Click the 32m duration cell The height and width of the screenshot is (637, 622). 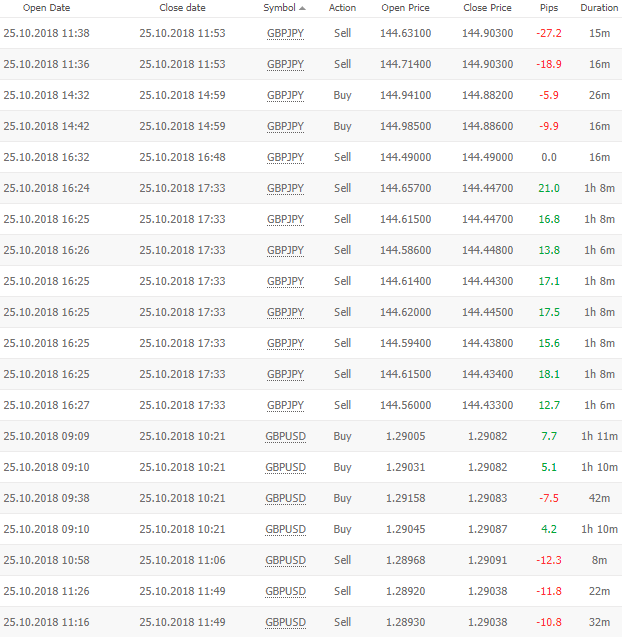pyautogui.click(x=600, y=622)
